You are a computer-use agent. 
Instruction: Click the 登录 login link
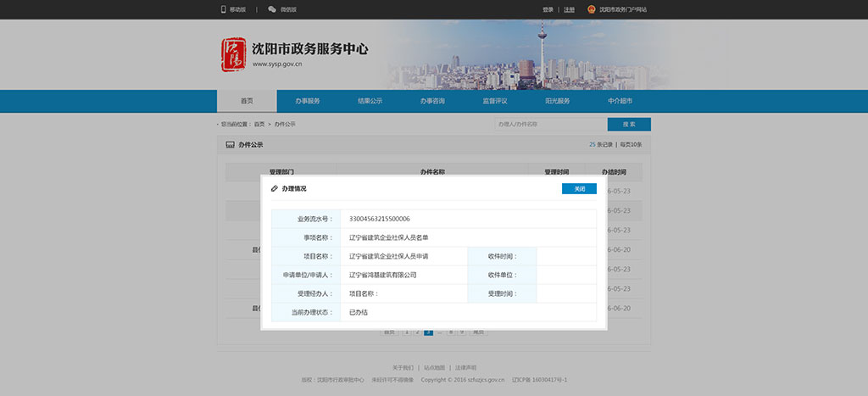(548, 9)
